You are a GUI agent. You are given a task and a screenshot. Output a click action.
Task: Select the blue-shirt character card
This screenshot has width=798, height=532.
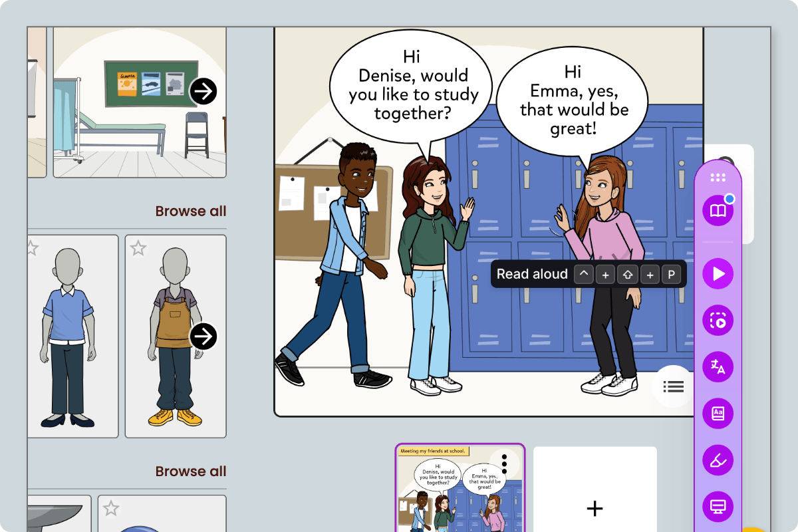point(72,336)
